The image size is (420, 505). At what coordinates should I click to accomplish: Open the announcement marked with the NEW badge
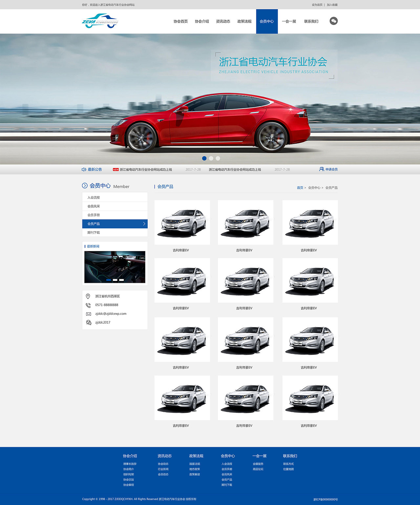pos(146,170)
